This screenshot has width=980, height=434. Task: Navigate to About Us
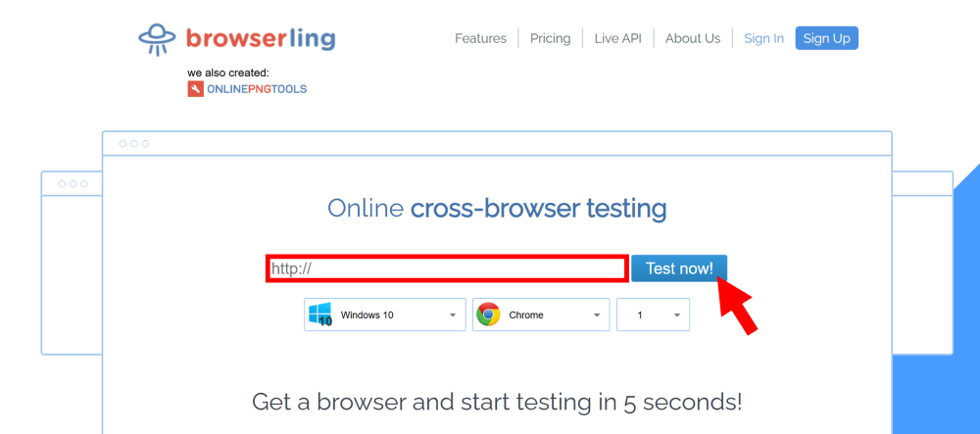pos(692,38)
